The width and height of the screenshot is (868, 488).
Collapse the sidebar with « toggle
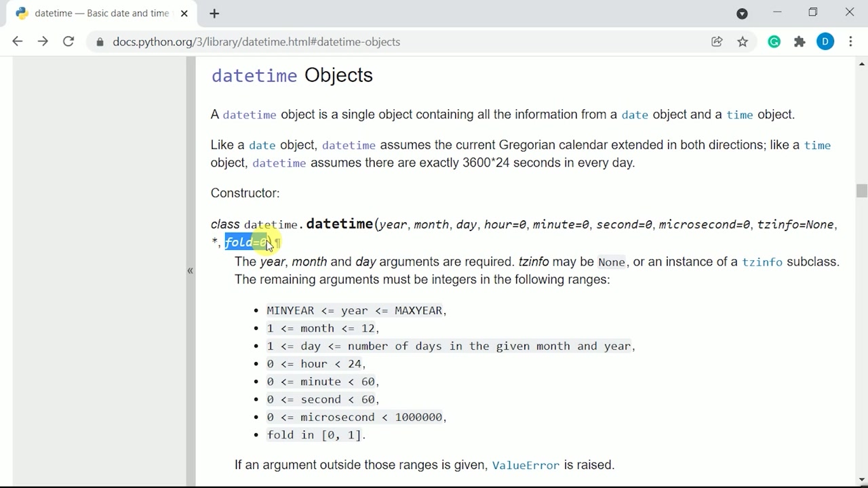coord(190,270)
